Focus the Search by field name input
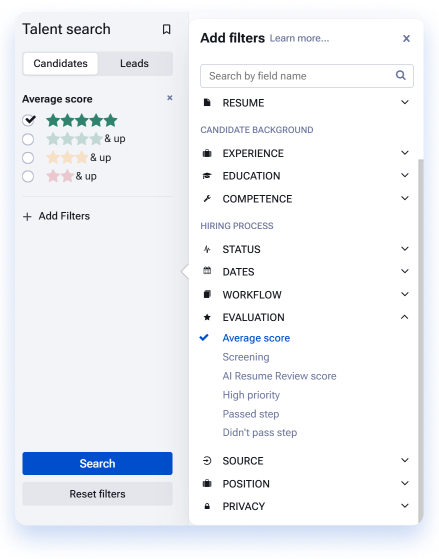The image size is (439, 559). [307, 76]
